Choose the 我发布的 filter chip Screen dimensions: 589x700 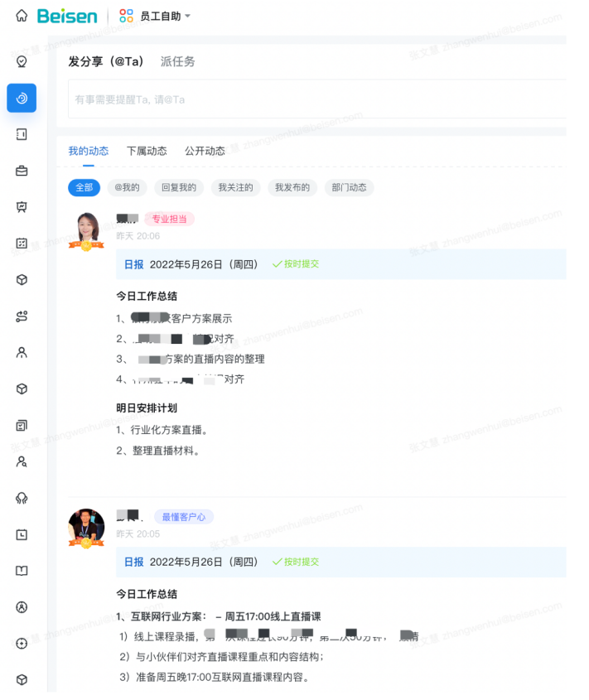pyautogui.click(x=292, y=187)
